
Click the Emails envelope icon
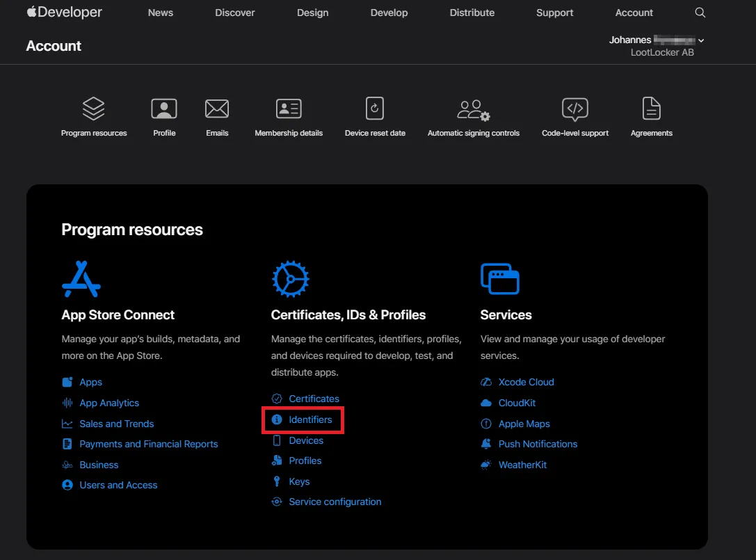[217, 109]
